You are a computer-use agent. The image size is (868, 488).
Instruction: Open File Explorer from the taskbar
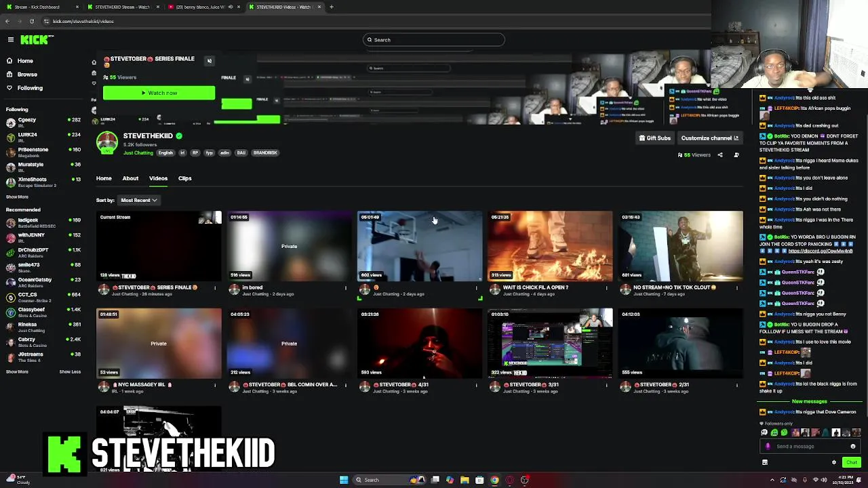[465, 480]
